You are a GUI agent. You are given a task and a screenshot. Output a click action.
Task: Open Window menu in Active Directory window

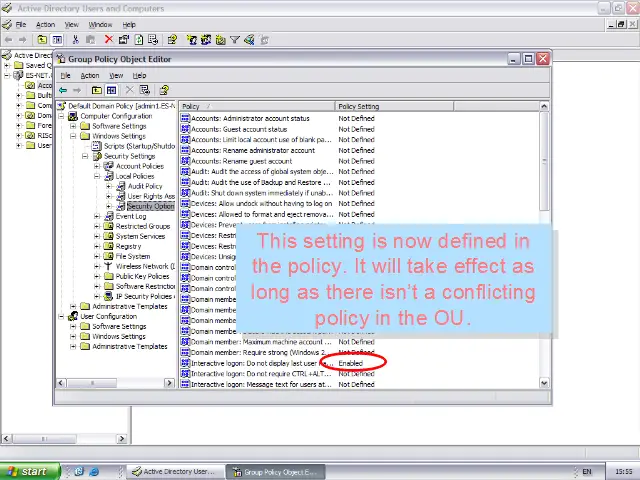tap(100, 24)
